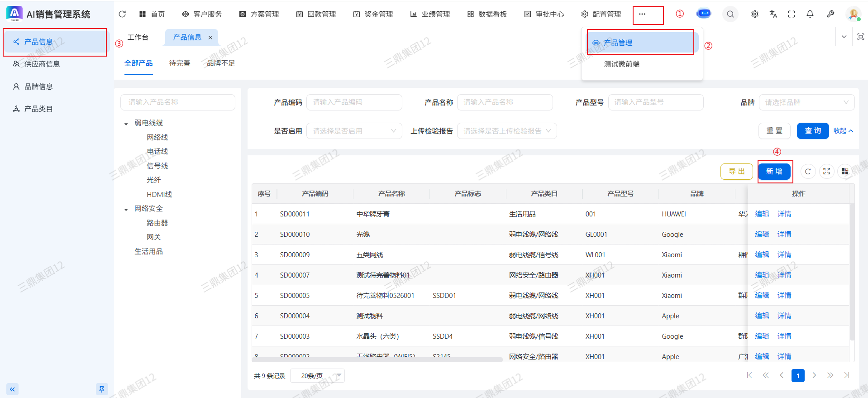Open the 品牌 dropdown selector
This screenshot has height=398, width=868.
(x=806, y=102)
